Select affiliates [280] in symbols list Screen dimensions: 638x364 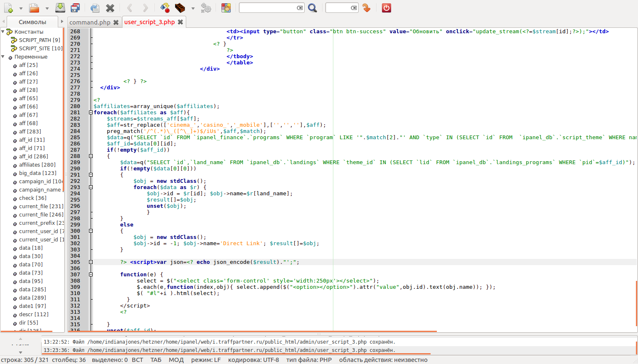click(x=37, y=165)
